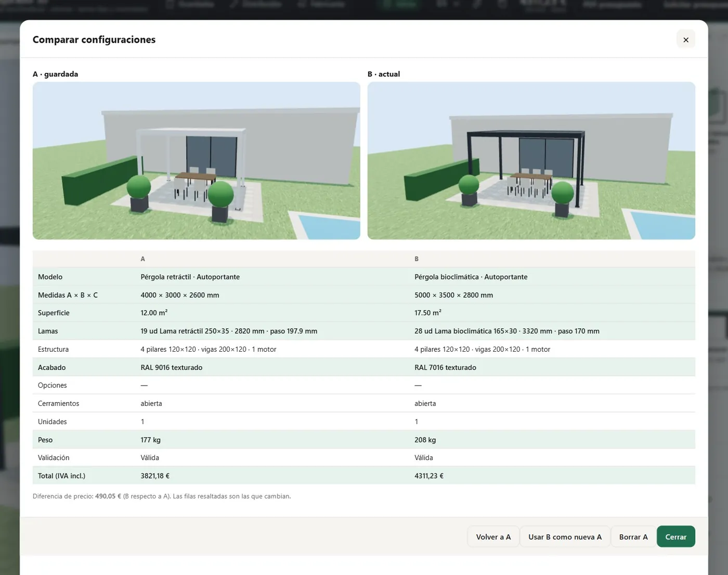Click the 'Modelo' row label
Image resolution: width=728 pixels, height=575 pixels.
(x=50, y=277)
